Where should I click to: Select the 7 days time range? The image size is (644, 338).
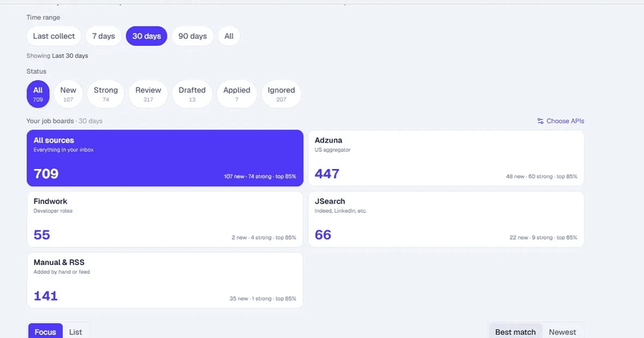pyautogui.click(x=104, y=37)
